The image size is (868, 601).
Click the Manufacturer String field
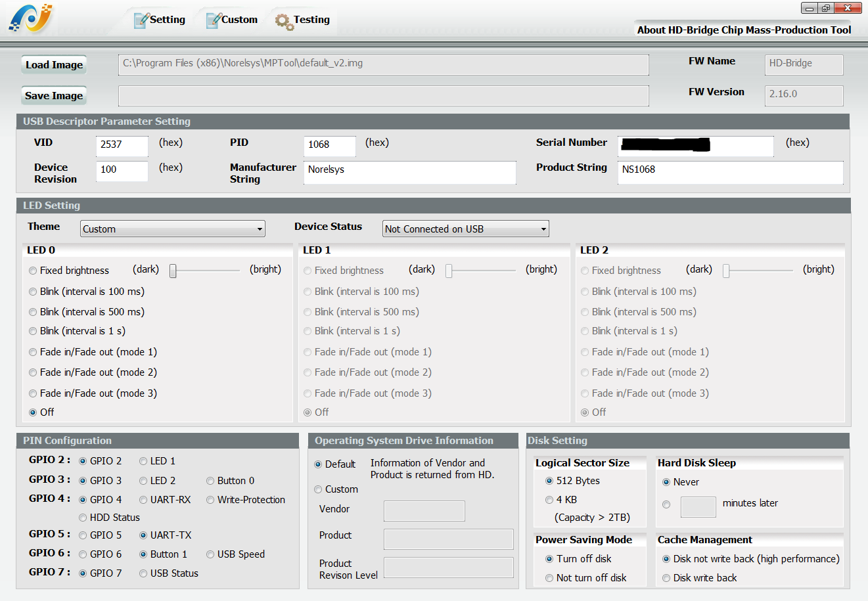[410, 172]
